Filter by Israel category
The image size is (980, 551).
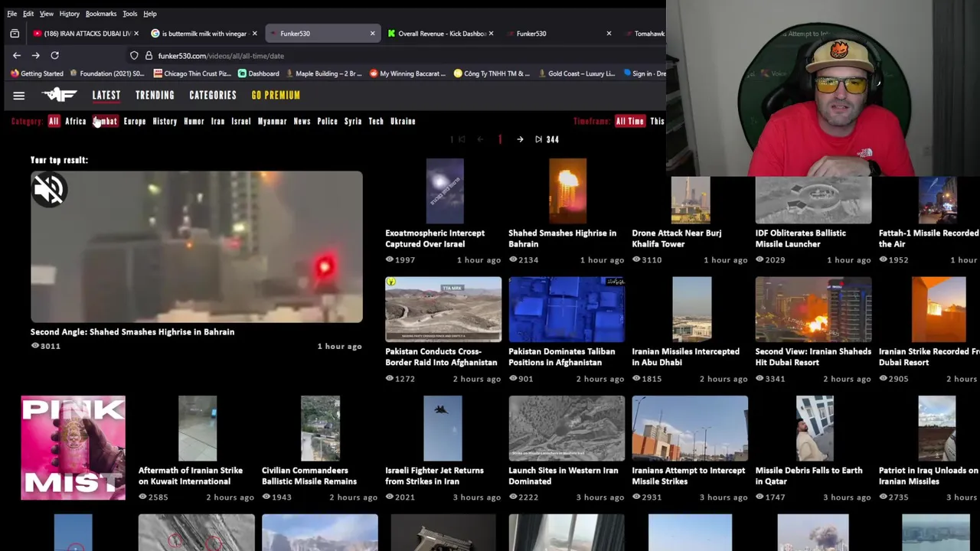point(241,121)
